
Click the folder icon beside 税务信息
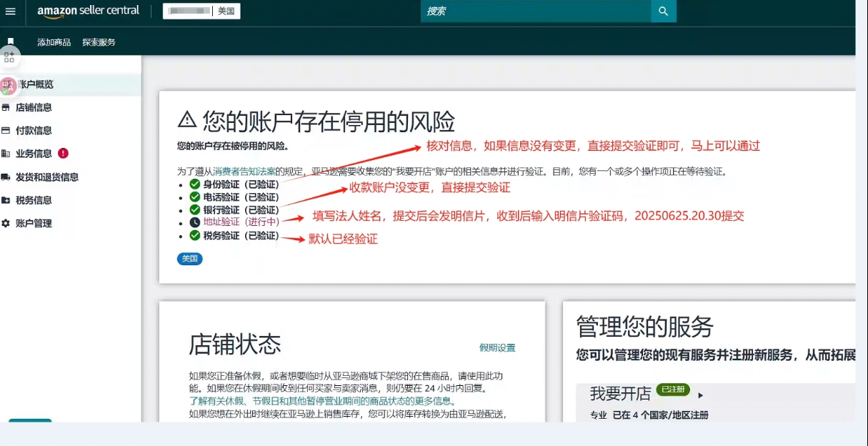pyautogui.click(x=6, y=200)
